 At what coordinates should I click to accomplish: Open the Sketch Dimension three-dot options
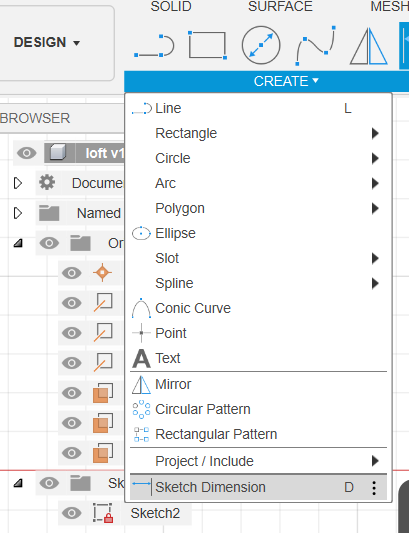click(374, 488)
